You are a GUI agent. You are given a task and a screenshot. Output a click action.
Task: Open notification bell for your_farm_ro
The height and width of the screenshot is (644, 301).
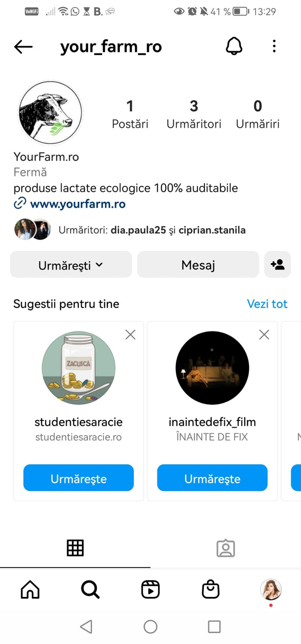pos(234,46)
